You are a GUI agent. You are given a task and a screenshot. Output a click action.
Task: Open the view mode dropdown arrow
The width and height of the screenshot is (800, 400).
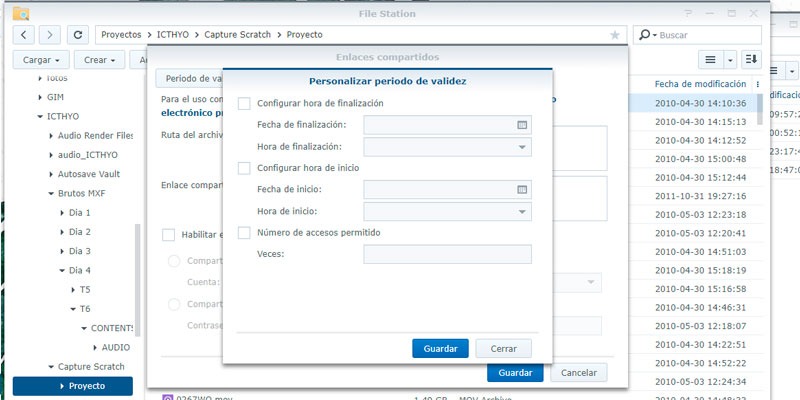coord(730,60)
